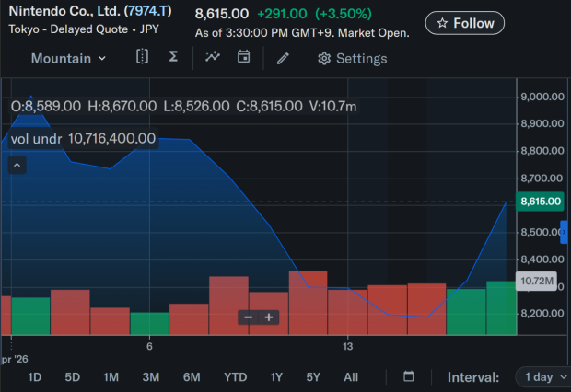
Task: Select the pencil draw tool
Action: 283,58
